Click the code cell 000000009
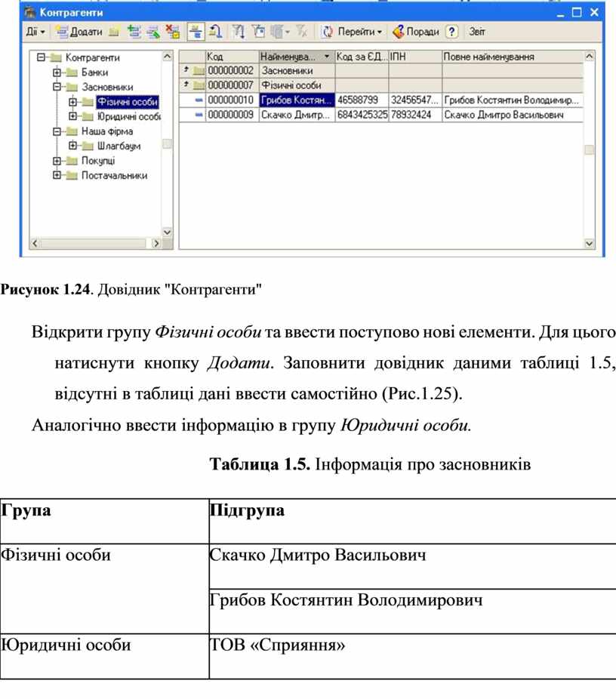This screenshot has height=699, width=616. (232, 115)
